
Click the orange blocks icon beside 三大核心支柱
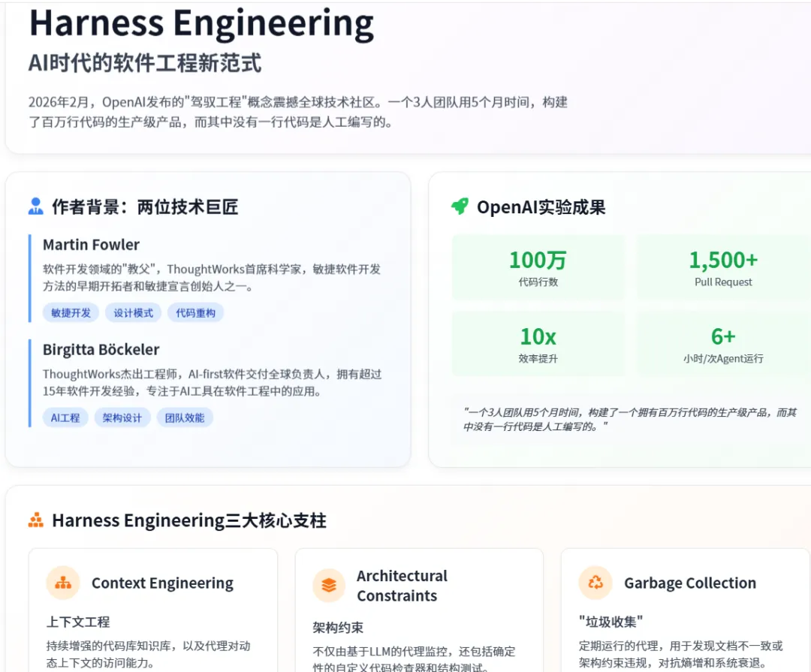[36, 520]
